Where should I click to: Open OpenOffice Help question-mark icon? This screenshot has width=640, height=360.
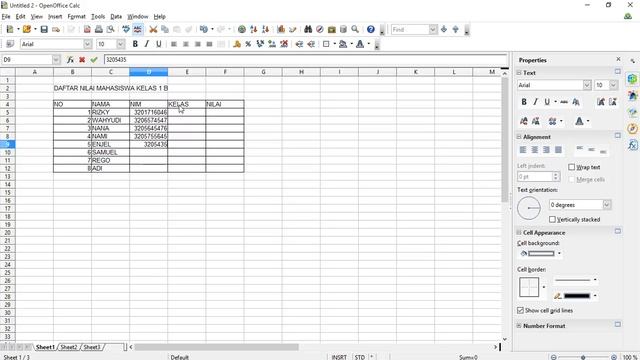(x=371, y=29)
